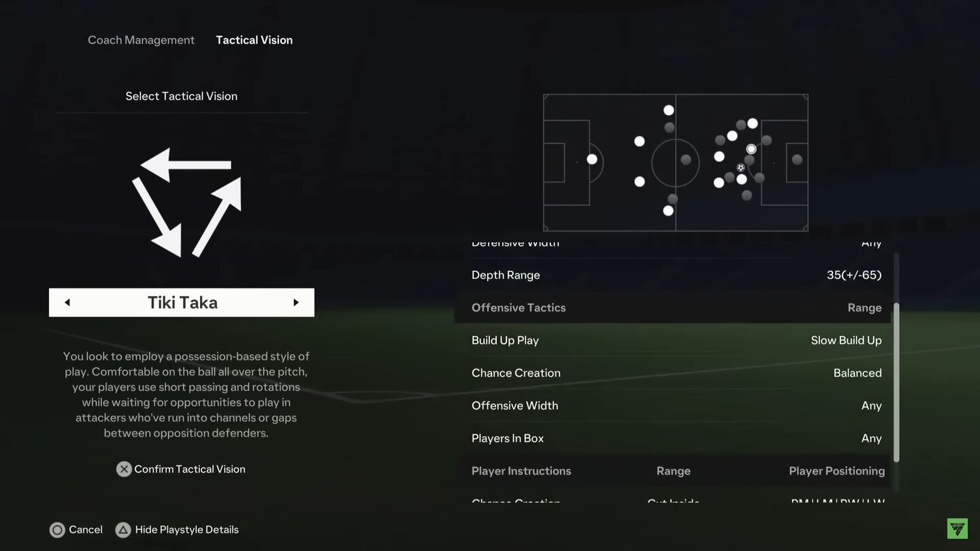The width and height of the screenshot is (980, 551).
Task: Click the football icon on the pitch
Action: 740,167
